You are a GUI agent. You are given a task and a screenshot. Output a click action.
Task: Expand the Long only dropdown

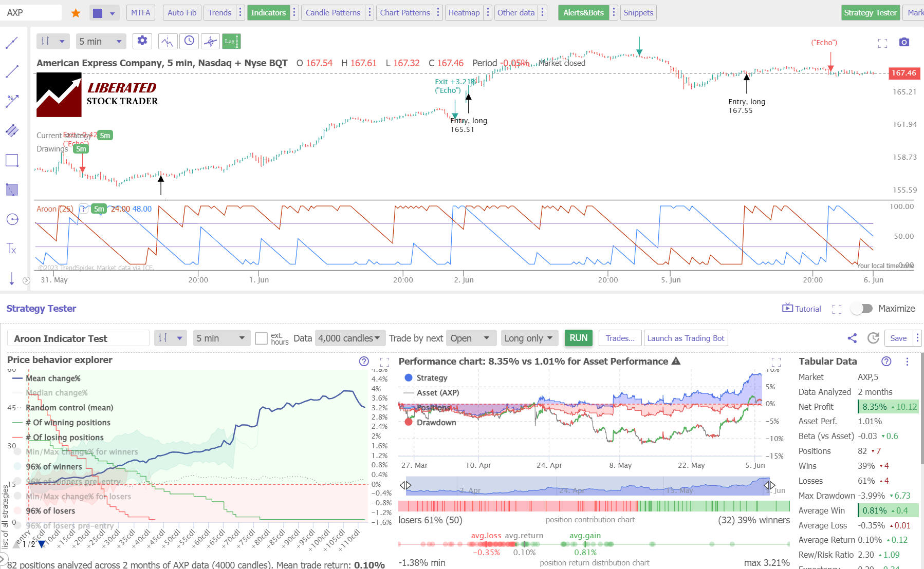pyautogui.click(x=529, y=338)
